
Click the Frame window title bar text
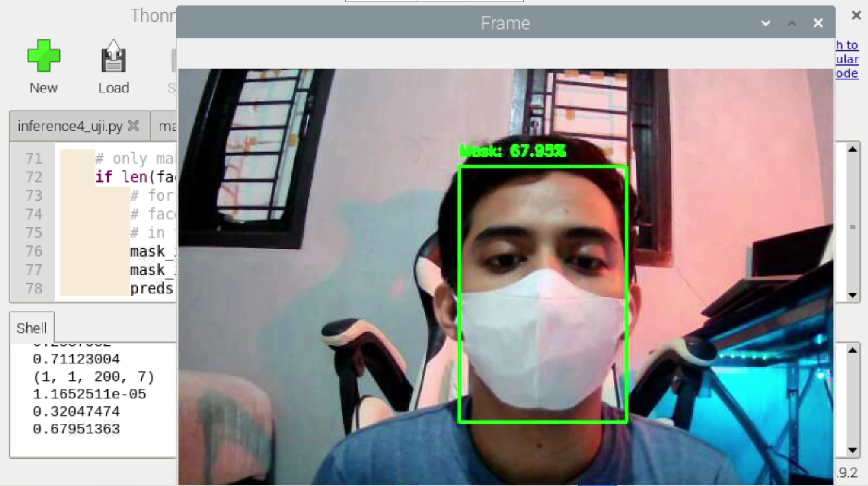pos(505,23)
